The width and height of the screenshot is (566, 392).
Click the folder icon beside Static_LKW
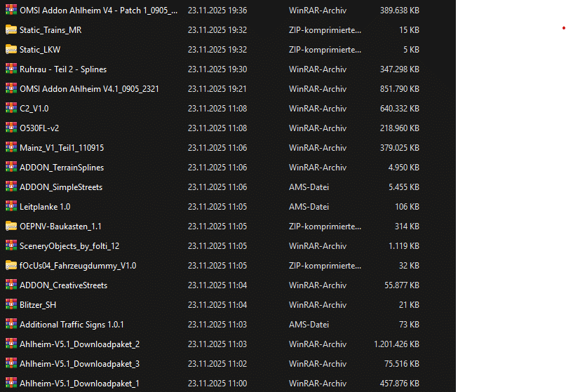(11, 49)
